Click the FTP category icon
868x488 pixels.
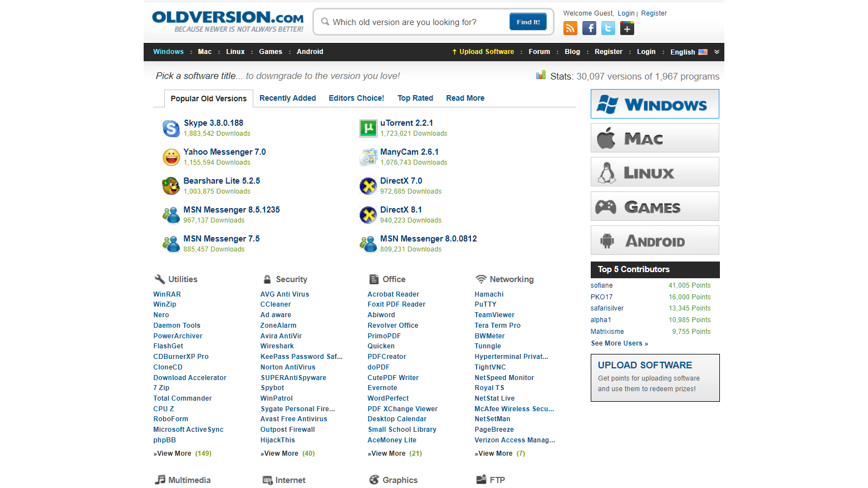[481, 480]
